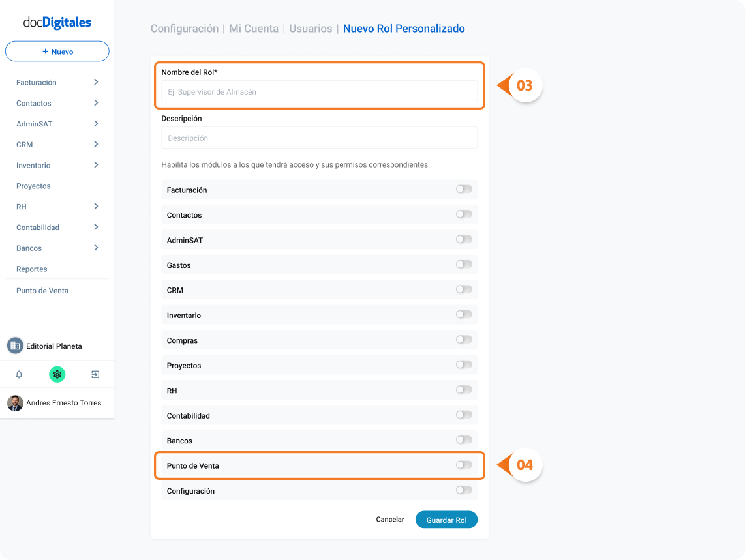Click Andres Ernesto Torres profile avatar
Screen dimensions: 745x560
(15, 403)
